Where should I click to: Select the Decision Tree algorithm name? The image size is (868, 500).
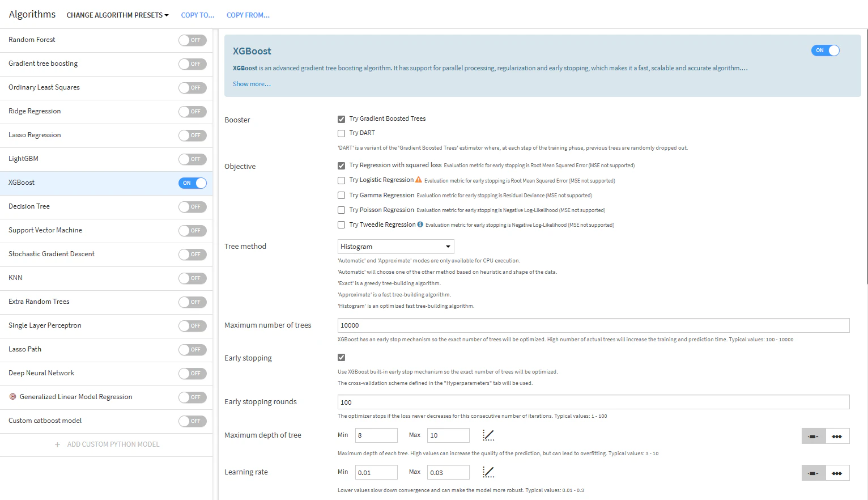[29, 206]
